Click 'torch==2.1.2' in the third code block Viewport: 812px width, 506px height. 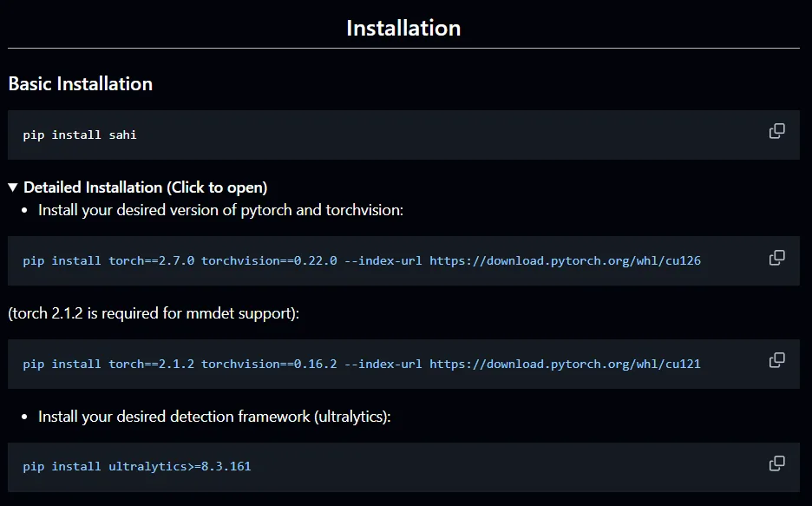point(151,365)
